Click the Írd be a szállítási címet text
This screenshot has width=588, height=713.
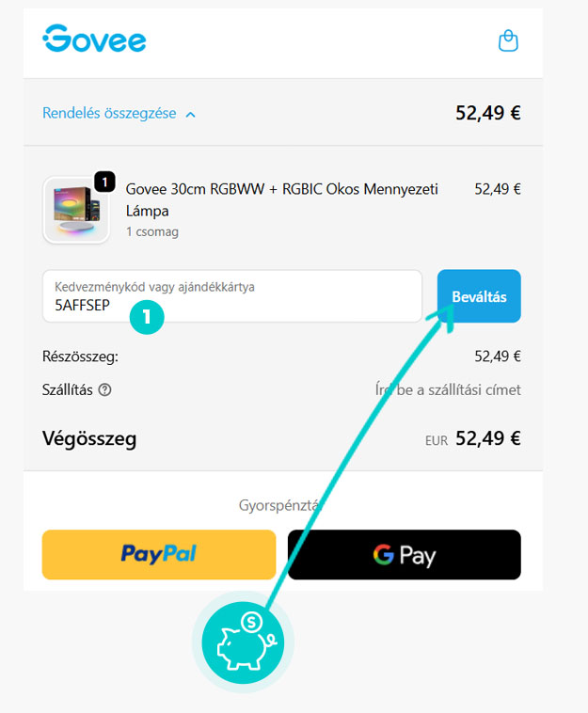448,390
